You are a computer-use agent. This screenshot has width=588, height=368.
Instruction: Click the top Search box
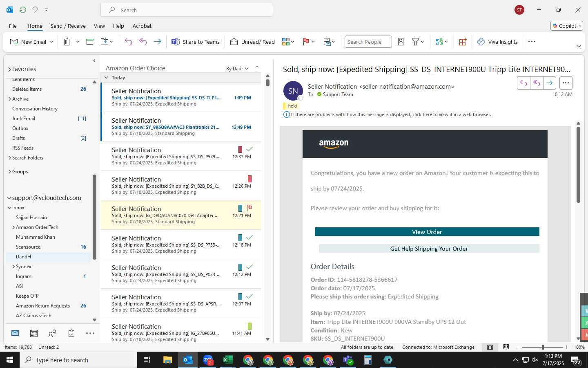coord(187,10)
